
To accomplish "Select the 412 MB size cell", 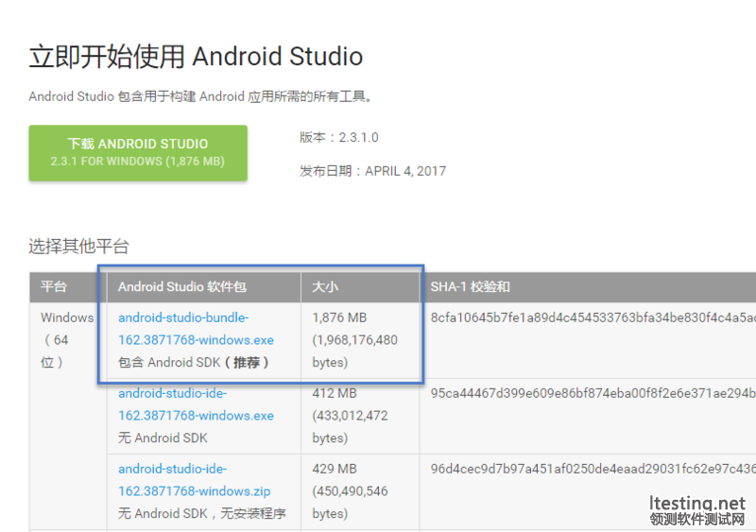I will coord(360,416).
